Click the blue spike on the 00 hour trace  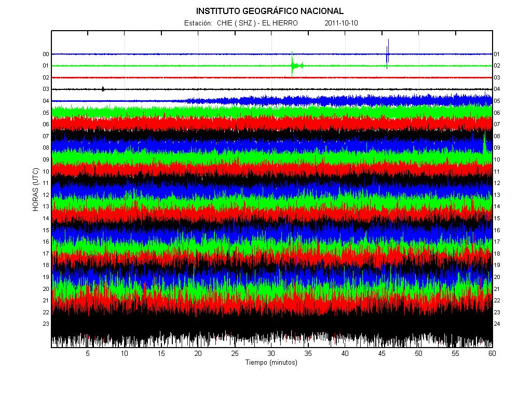(x=388, y=54)
